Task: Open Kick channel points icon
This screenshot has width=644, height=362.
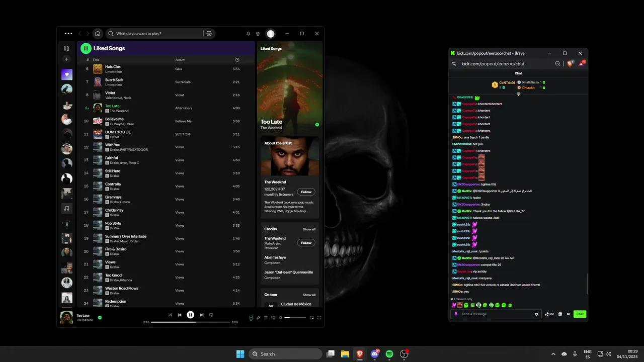Action: coord(549,314)
